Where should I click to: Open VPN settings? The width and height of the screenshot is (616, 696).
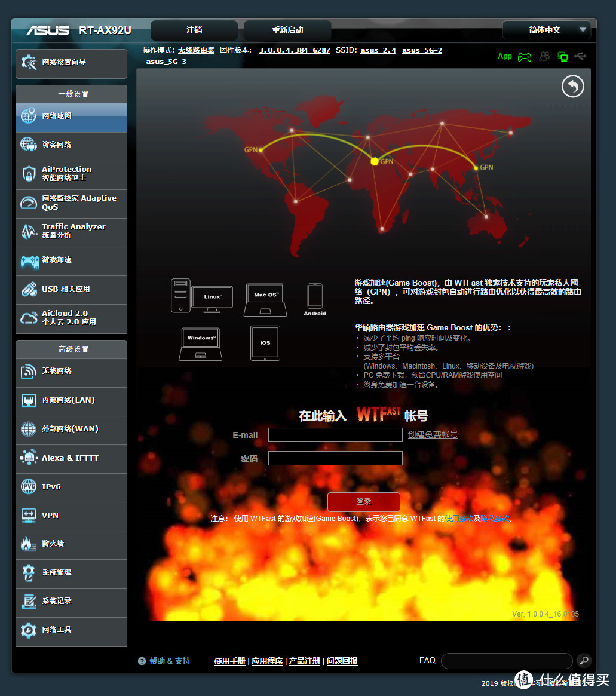(72, 516)
